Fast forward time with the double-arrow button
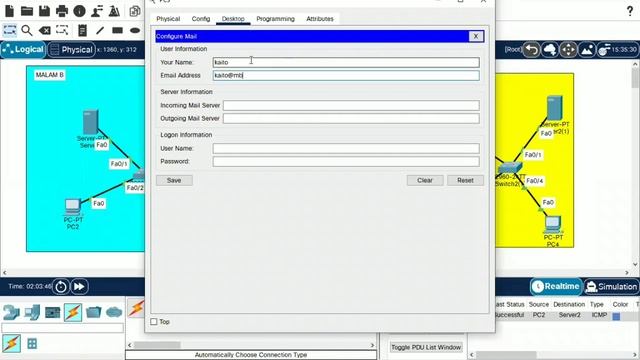This screenshot has height=360, width=640. point(79,287)
